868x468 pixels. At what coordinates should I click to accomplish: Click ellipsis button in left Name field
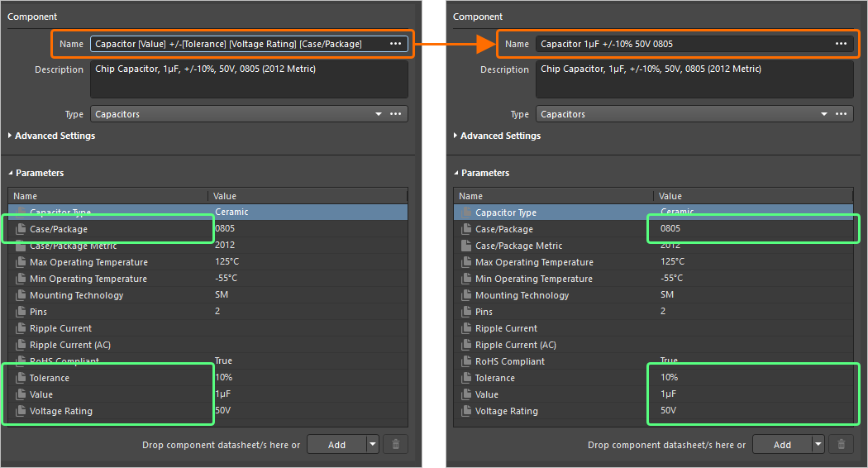coord(395,44)
